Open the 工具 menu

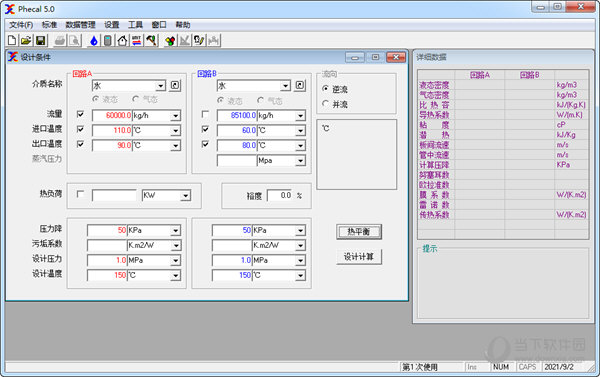135,25
